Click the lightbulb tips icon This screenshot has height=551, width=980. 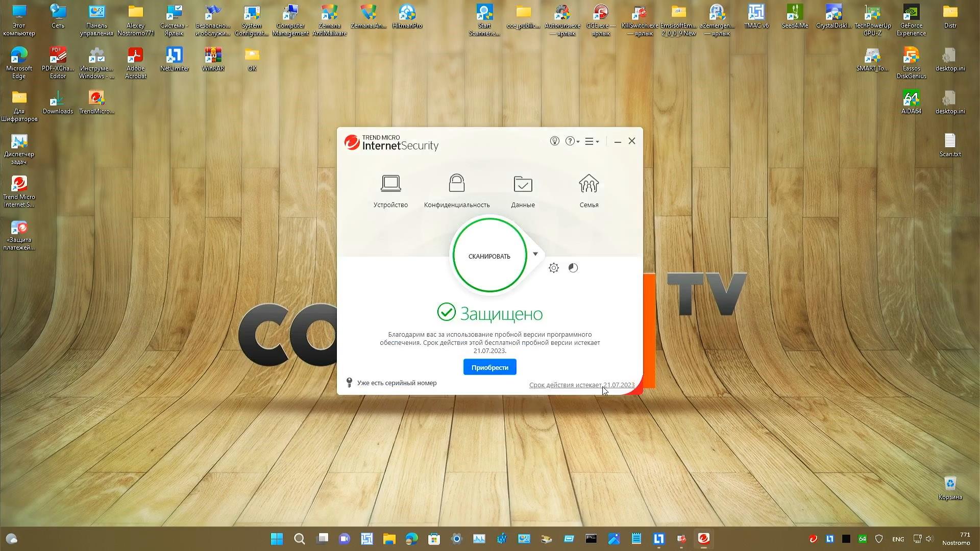coord(554,141)
